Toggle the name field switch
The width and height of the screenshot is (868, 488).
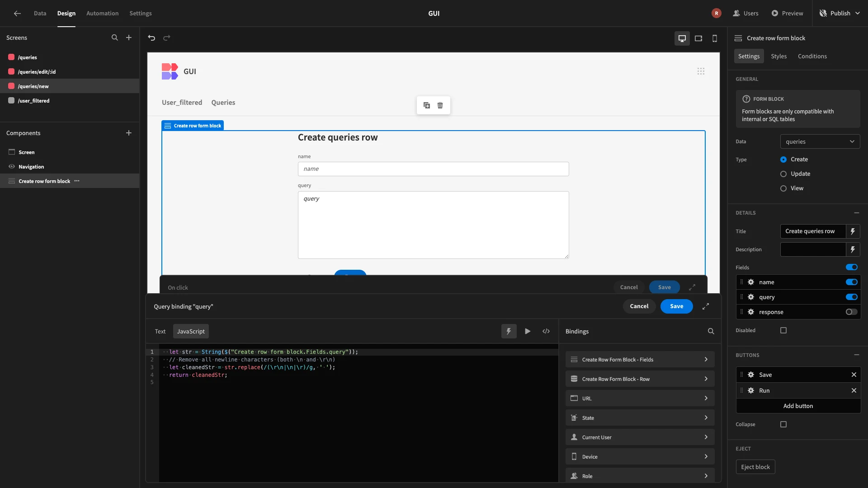852,282
